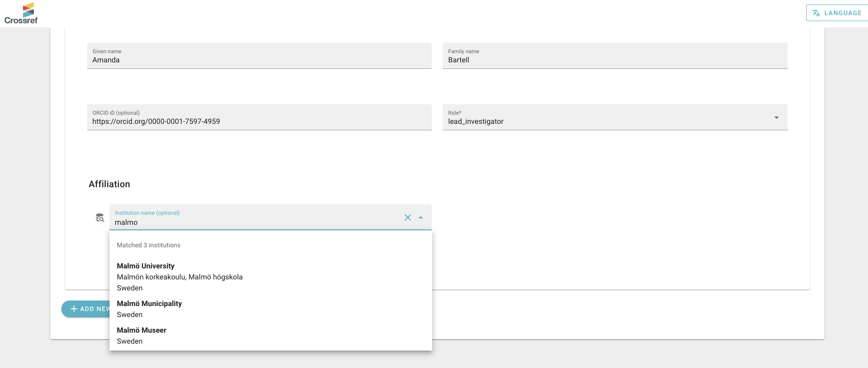Open the Role field showing lead_investigator

pos(605,121)
